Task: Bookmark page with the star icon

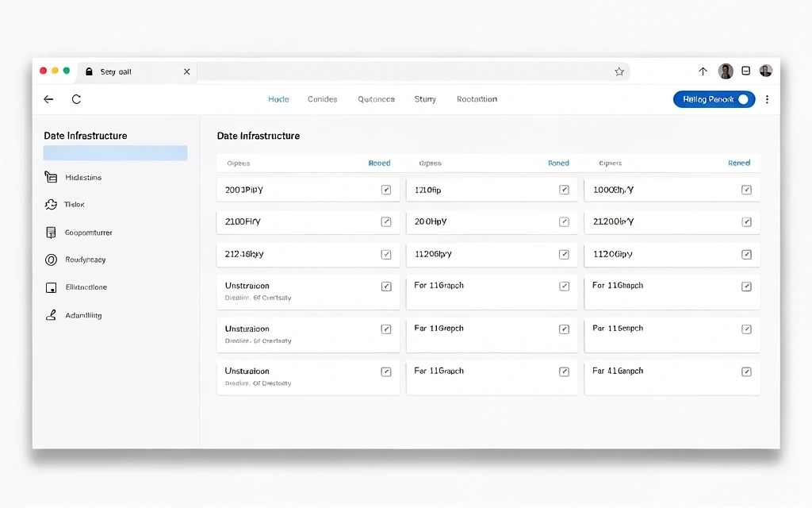Action: coord(619,71)
